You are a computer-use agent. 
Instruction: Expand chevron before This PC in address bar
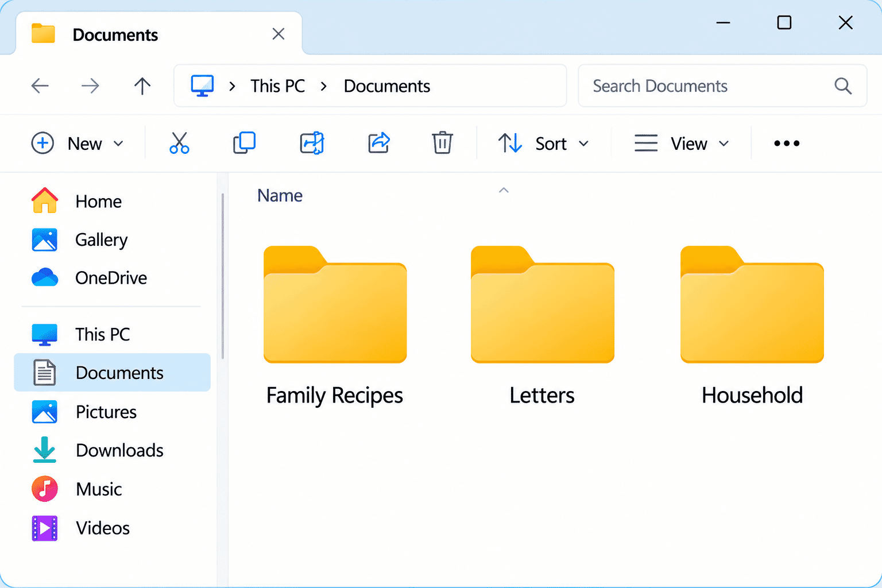[232, 87]
